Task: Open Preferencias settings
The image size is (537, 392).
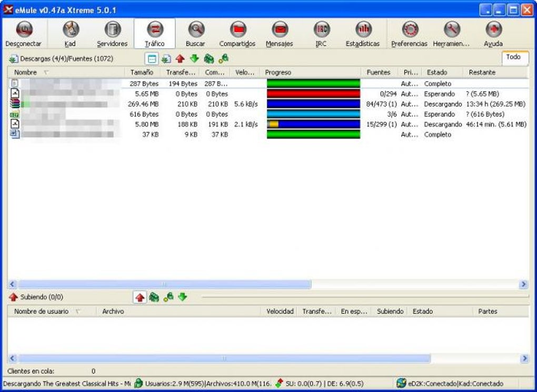Action: tap(409, 34)
